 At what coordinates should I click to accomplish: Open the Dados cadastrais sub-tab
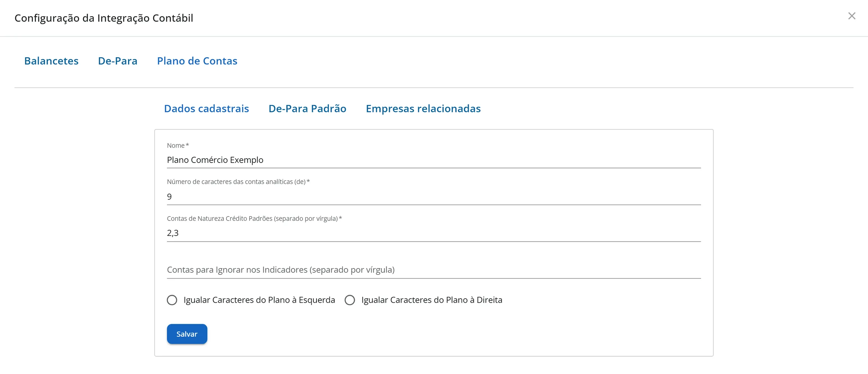click(x=207, y=109)
